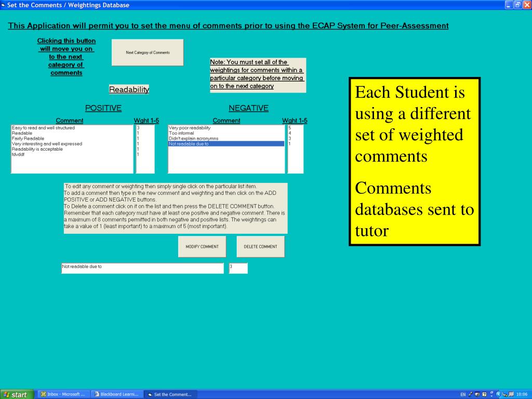The image size is (532, 399).
Task: Click weight 4 for 'Too informal'
Action: [x=295, y=134]
